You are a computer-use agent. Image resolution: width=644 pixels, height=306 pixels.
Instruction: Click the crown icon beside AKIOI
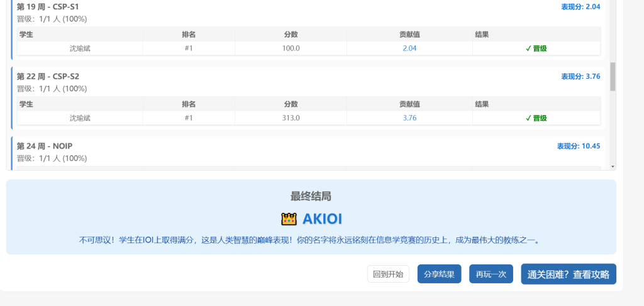(289, 219)
